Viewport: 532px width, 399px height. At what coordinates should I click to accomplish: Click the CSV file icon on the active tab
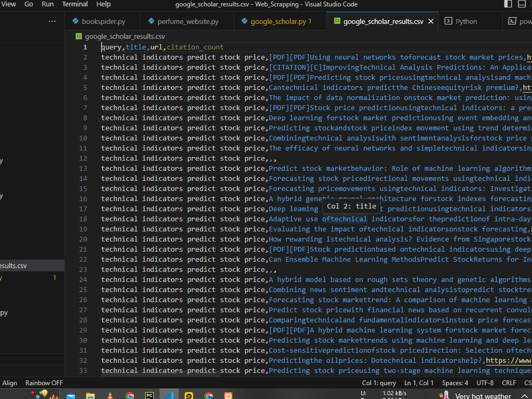(337, 21)
